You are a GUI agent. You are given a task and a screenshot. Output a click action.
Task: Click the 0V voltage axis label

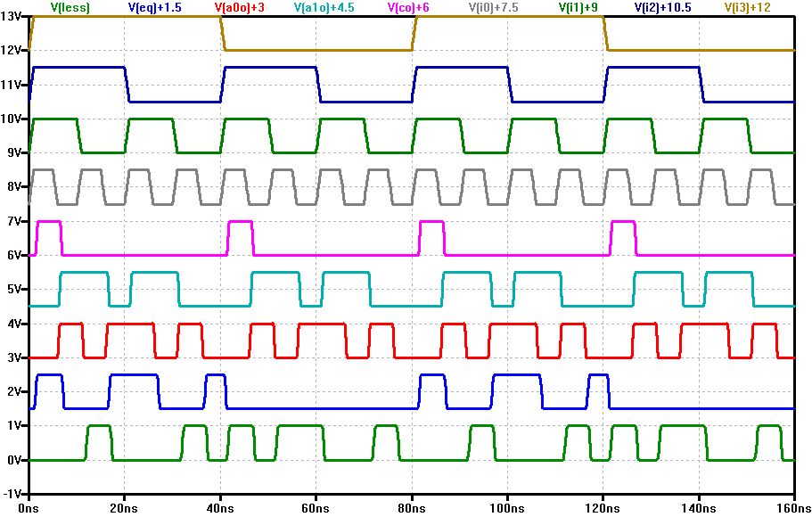click(x=16, y=461)
